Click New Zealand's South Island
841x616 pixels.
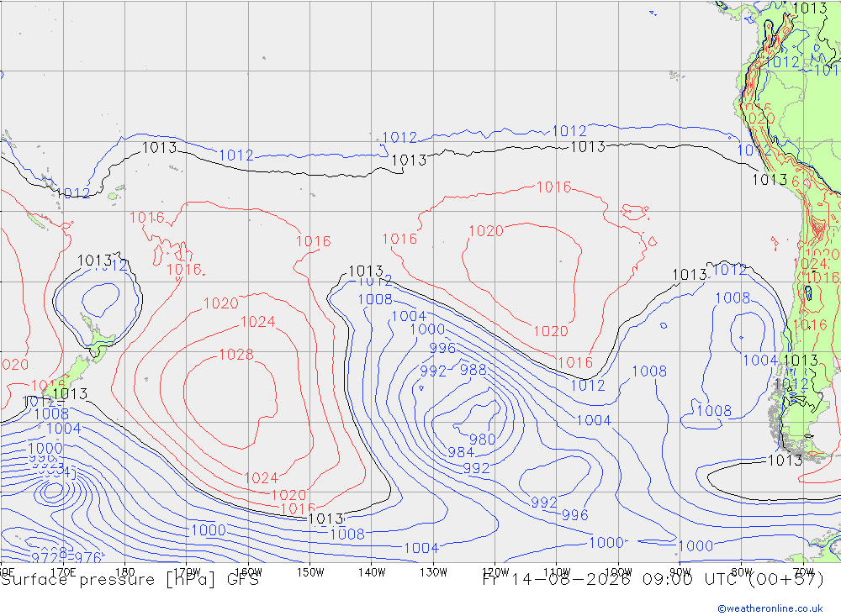pos(66,376)
